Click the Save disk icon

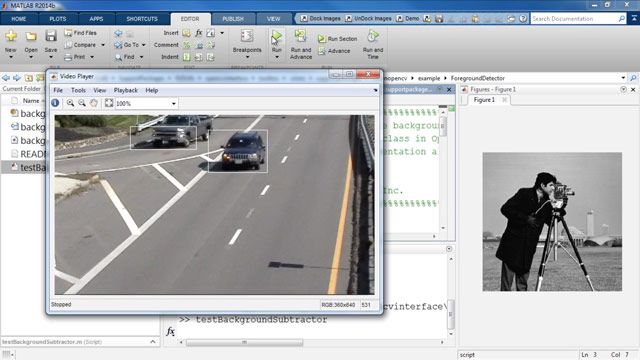click(x=51, y=36)
